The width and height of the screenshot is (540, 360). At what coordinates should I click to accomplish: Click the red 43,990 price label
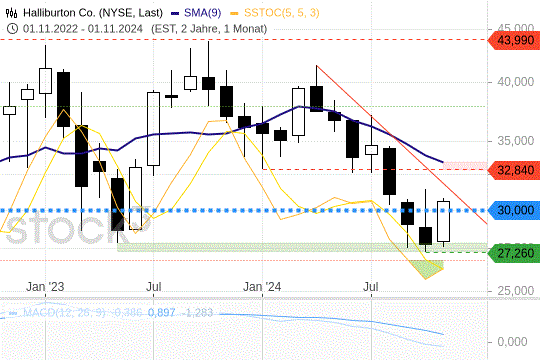coord(515,40)
